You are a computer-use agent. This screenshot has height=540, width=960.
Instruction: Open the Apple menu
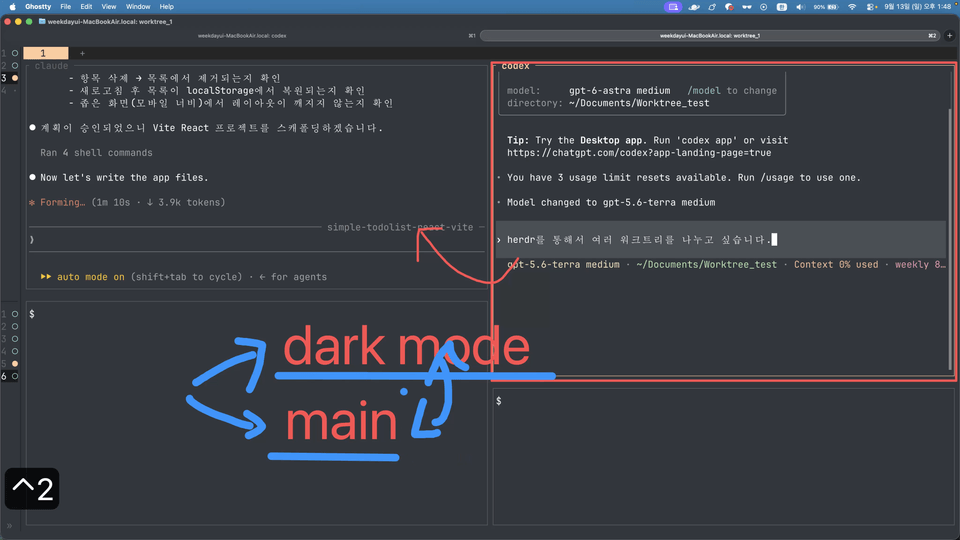point(12,7)
